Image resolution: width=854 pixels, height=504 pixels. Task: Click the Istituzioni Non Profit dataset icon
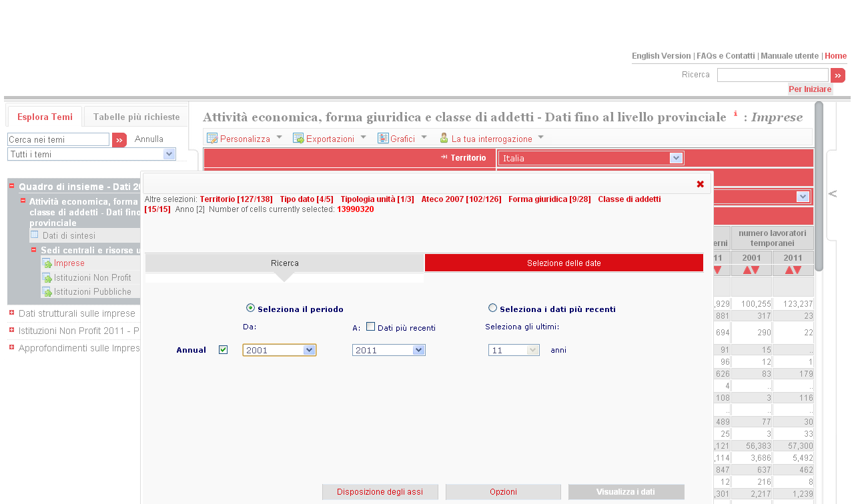pyautogui.click(x=47, y=278)
